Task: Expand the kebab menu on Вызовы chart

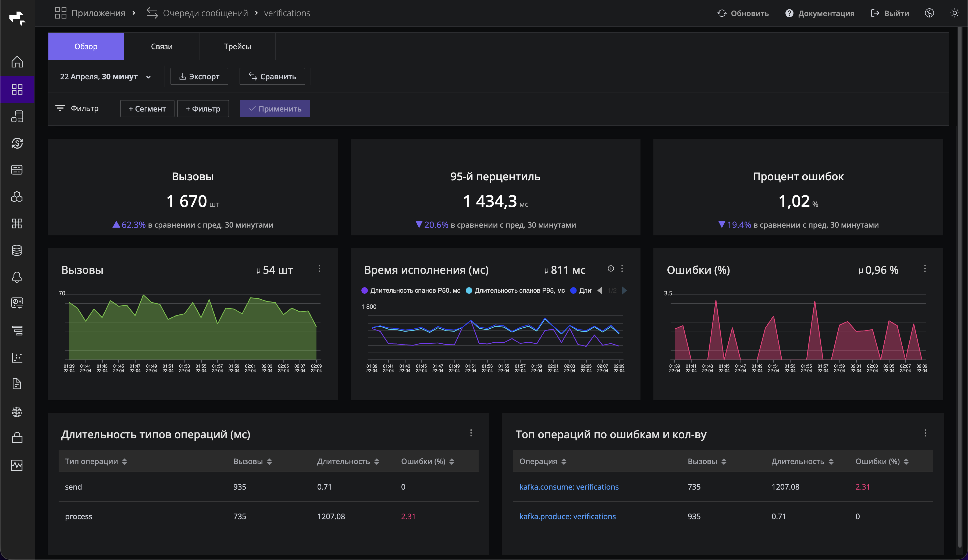Action: pos(320,269)
